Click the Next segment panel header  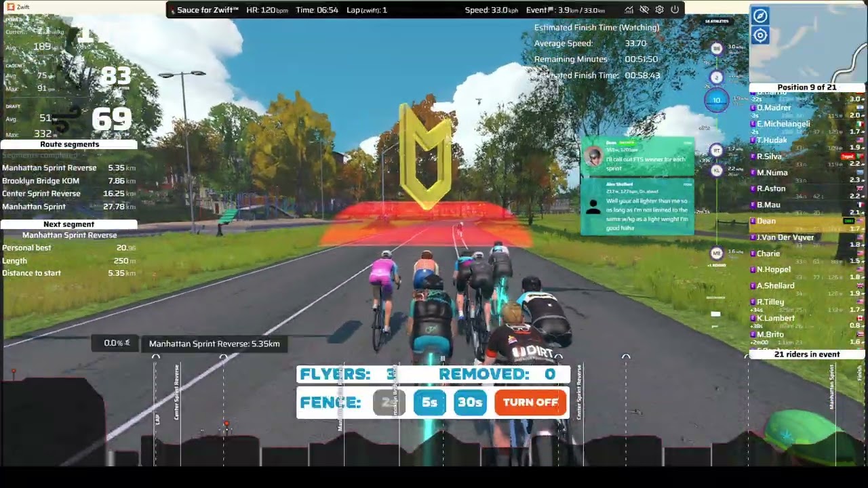68,224
